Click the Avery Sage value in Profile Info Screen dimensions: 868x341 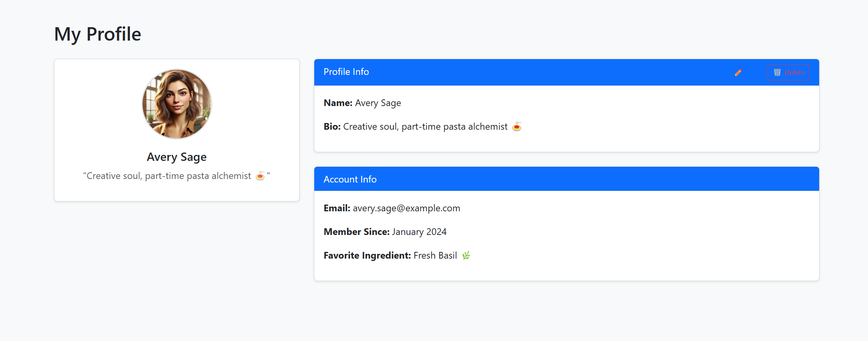coord(378,103)
